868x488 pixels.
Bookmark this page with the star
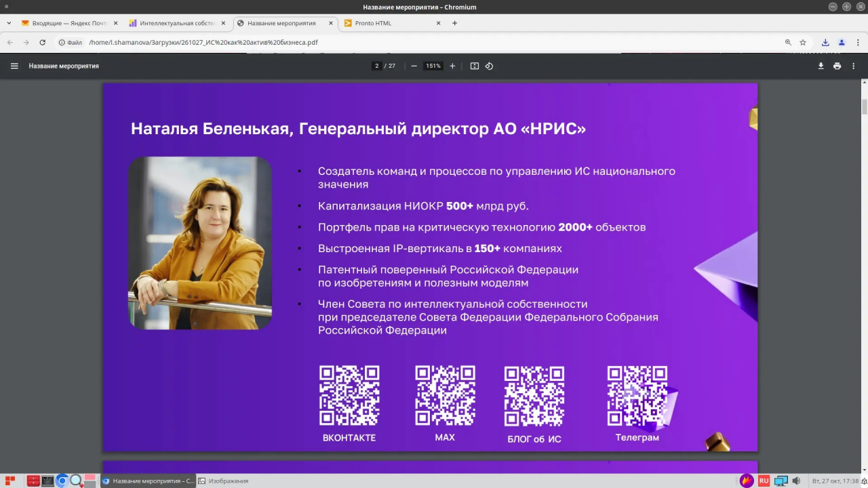click(x=803, y=42)
